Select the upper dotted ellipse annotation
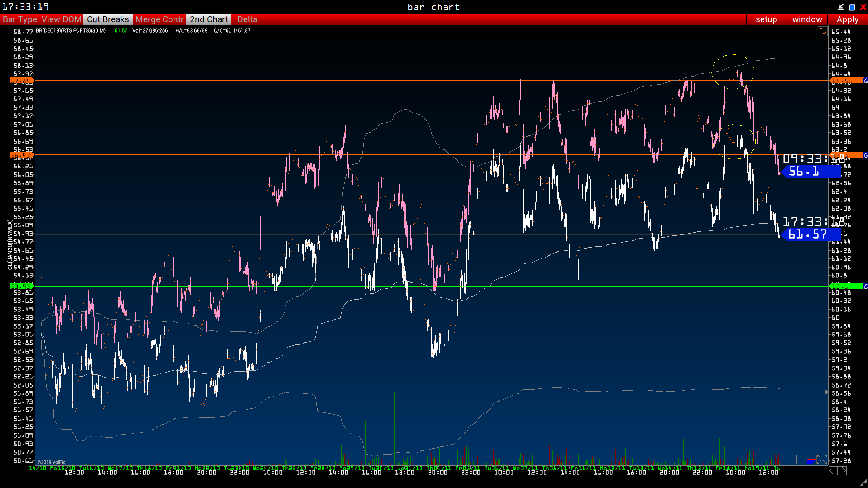This screenshot has width=868, height=488. click(x=733, y=72)
